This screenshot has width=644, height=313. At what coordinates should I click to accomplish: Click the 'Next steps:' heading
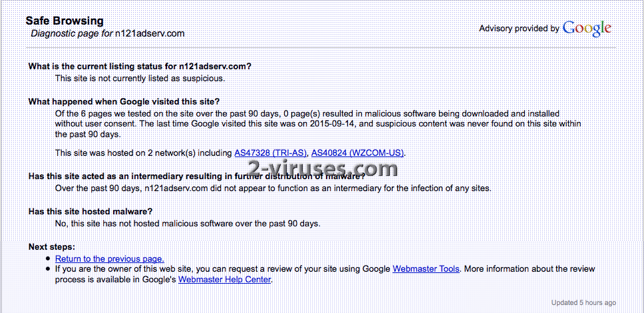click(x=52, y=247)
